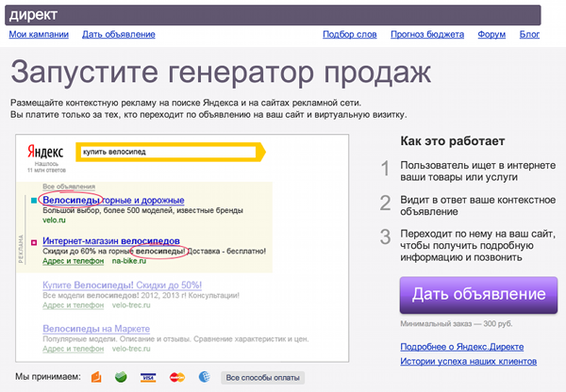Open Подробнее о Яндекс.Директе link
566x392 pixels.
(461, 347)
